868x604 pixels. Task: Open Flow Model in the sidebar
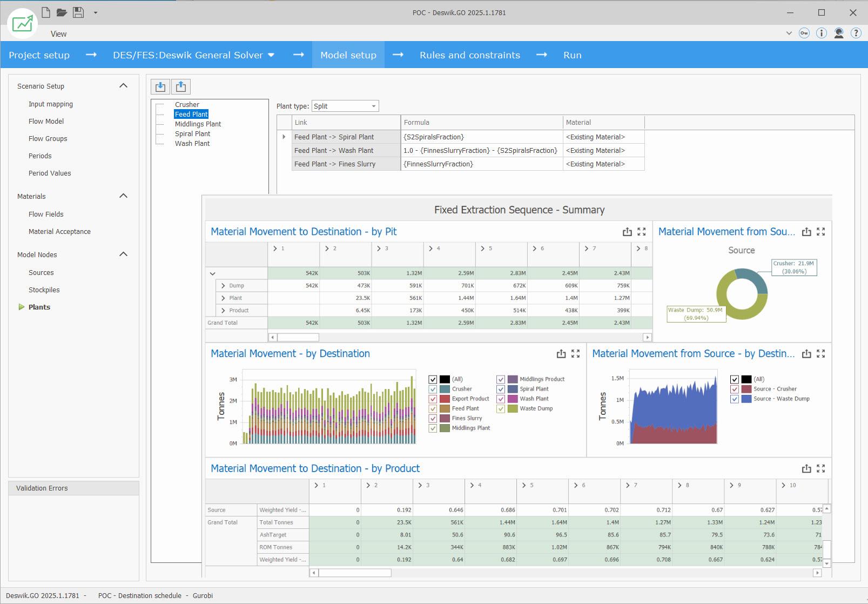pos(46,122)
